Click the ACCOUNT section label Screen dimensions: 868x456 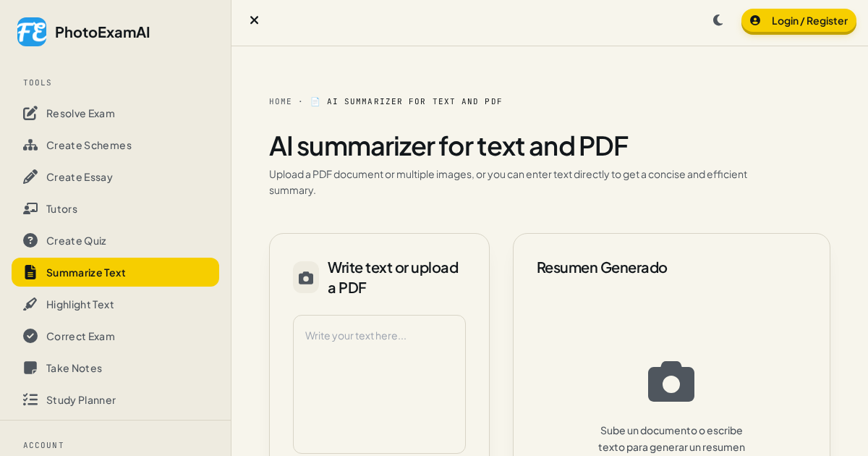pos(43,445)
